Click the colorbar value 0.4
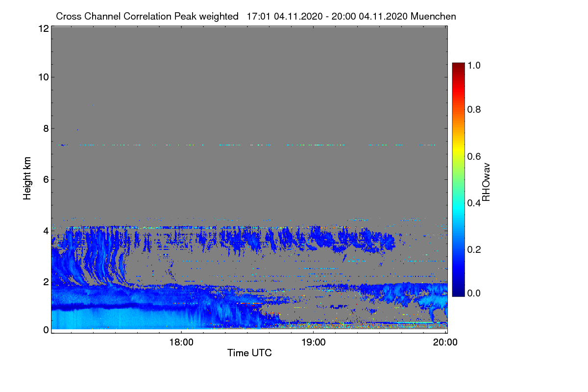 click(475, 203)
